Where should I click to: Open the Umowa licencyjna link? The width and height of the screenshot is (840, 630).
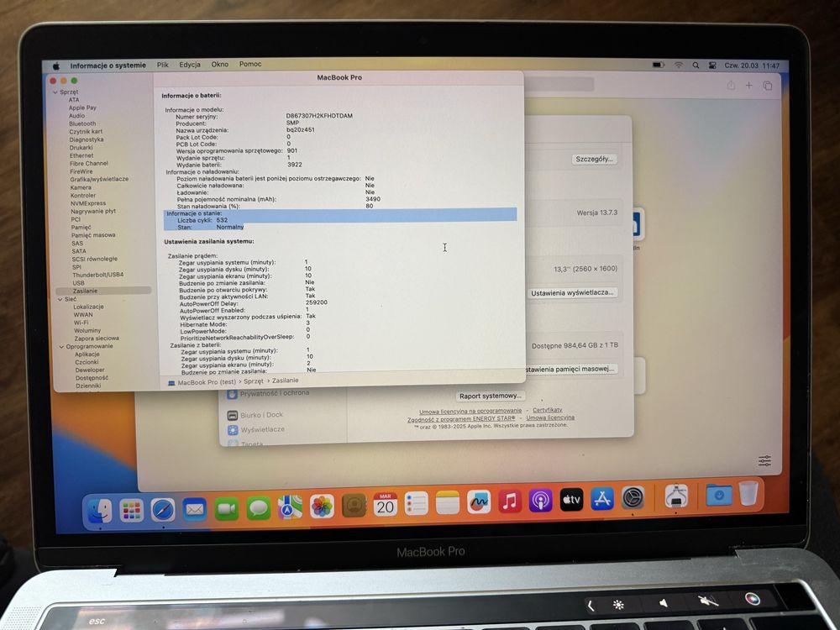[550, 417]
